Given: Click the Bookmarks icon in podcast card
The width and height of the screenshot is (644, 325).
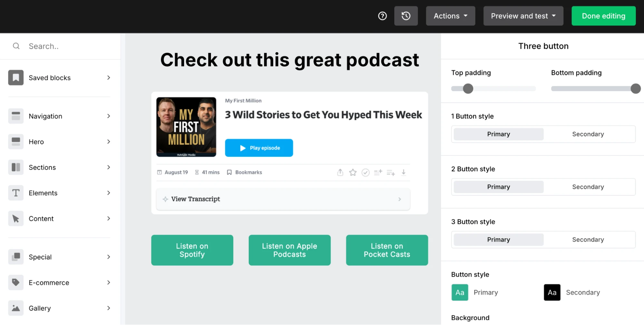Looking at the screenshot, I should click(229, 172).
